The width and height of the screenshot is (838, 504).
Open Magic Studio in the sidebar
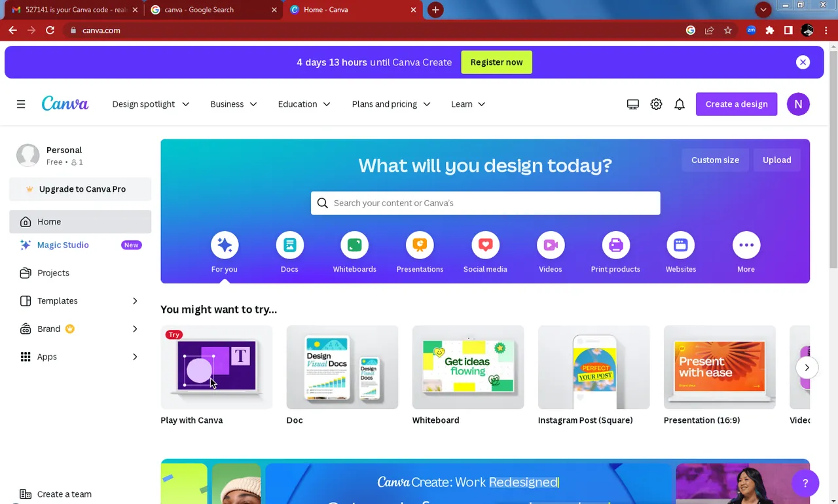click(80, 245)
